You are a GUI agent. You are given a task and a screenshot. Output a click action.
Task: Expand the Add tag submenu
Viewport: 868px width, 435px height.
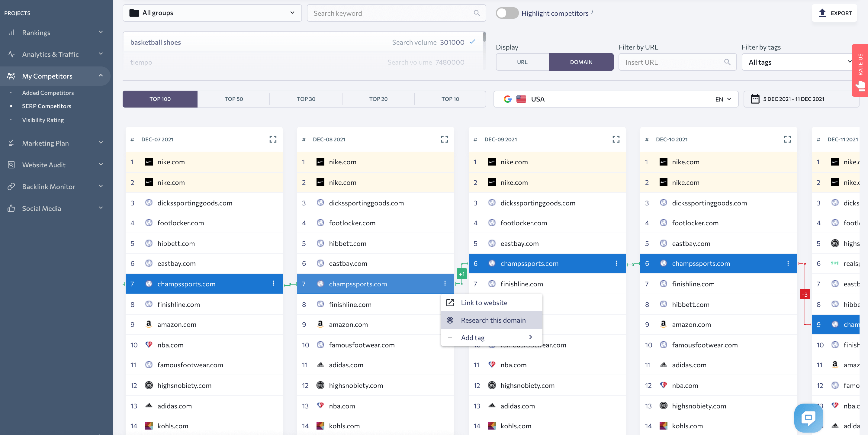(531, 337)
